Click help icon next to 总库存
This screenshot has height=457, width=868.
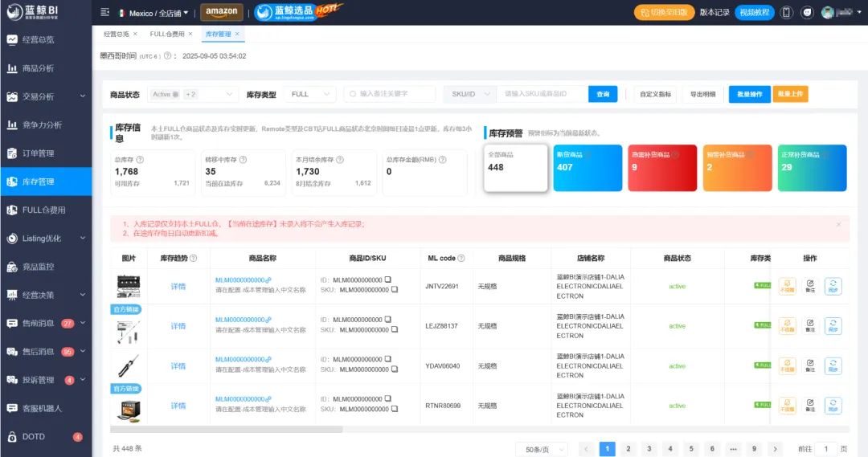(x=140, y=159)
